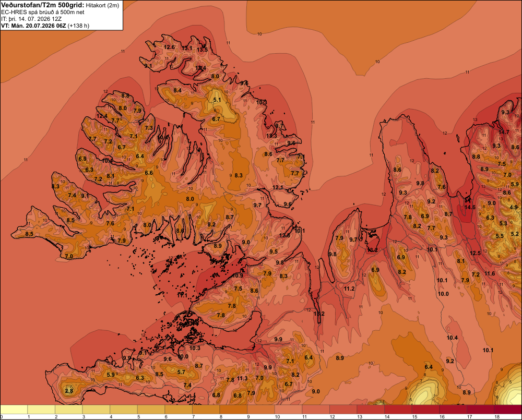Click the 6.6 temperature value
522x420 pixels.
(x=149, y=173)
